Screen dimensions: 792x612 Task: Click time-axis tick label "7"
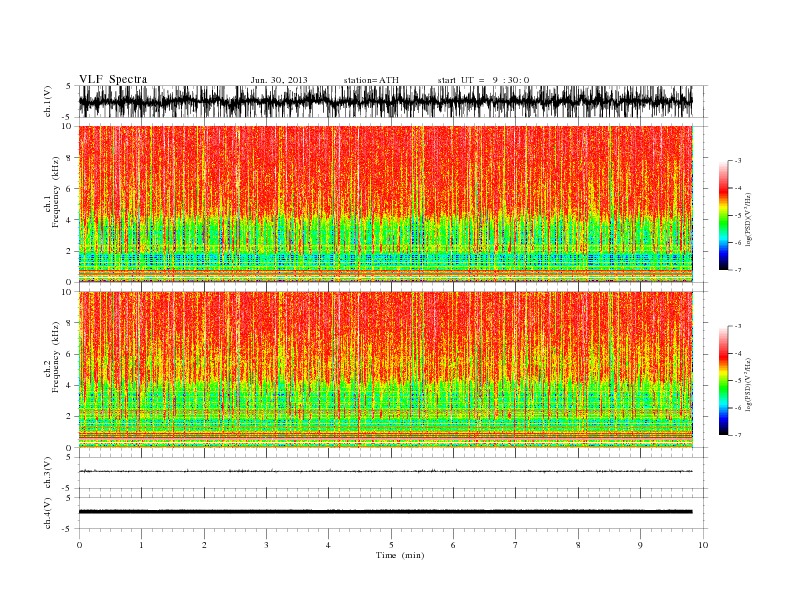(x=515, y=545)
